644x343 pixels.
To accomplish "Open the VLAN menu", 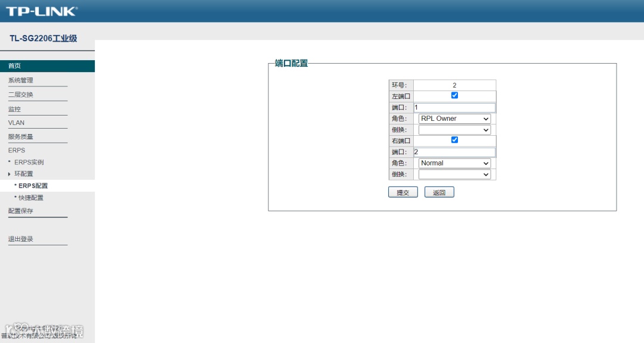I will 17,123.
